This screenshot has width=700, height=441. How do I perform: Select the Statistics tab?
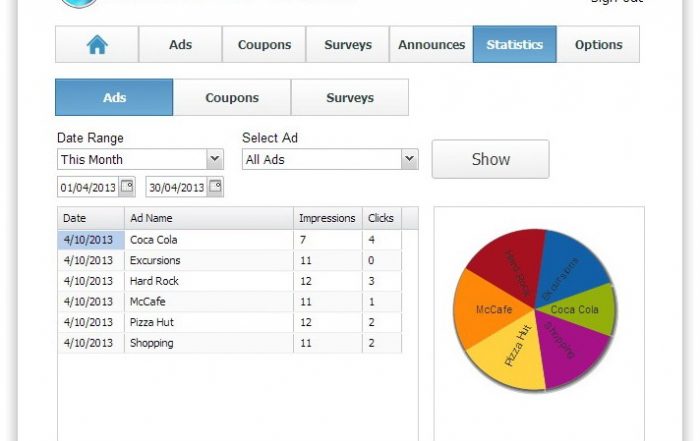[515, 44]
